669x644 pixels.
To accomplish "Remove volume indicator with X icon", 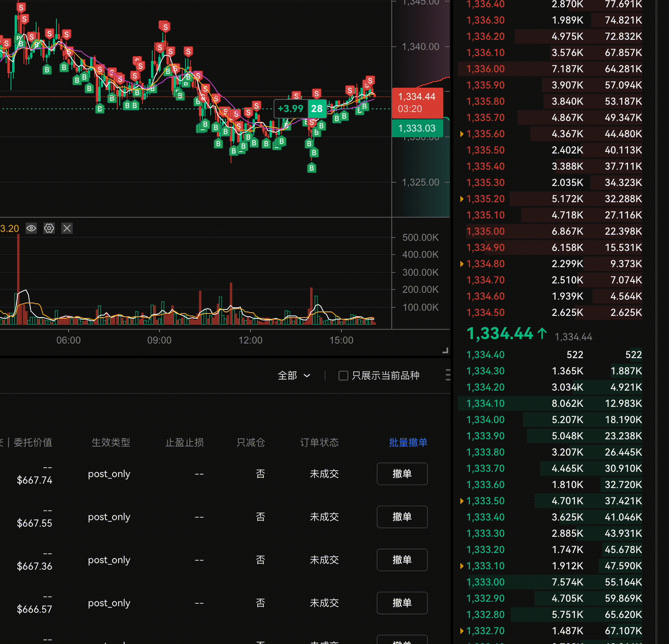I will click(67, 228).
